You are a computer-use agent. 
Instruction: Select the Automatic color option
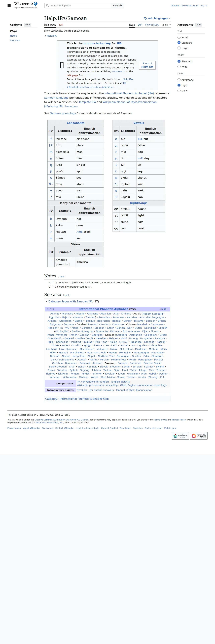point(179,80)
